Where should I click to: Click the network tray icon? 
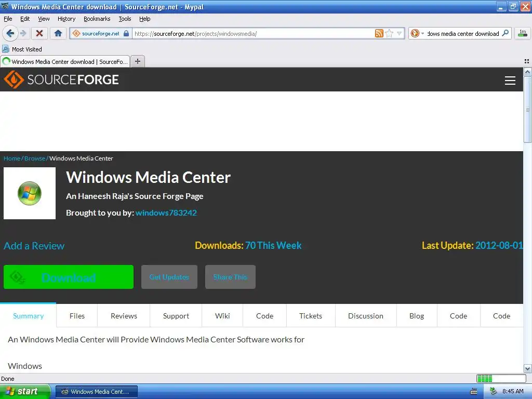tap(494, 391)
